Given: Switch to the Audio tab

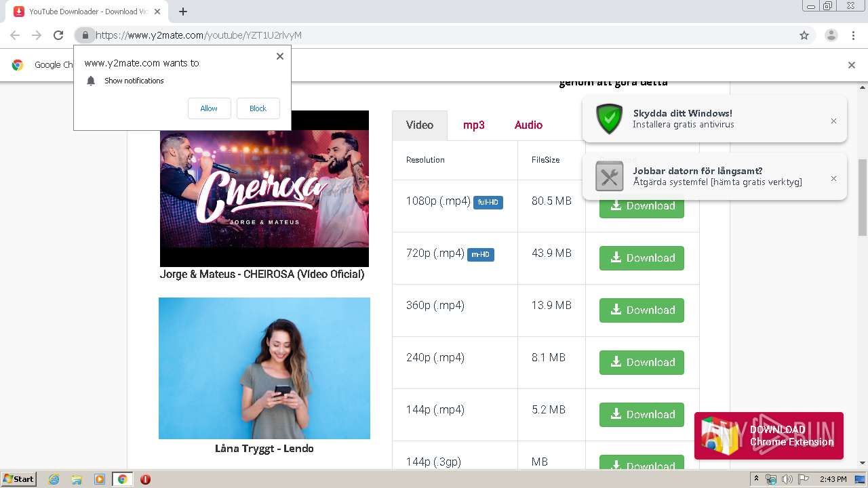Looking at the screenshot, I should [x=528, y=125].
